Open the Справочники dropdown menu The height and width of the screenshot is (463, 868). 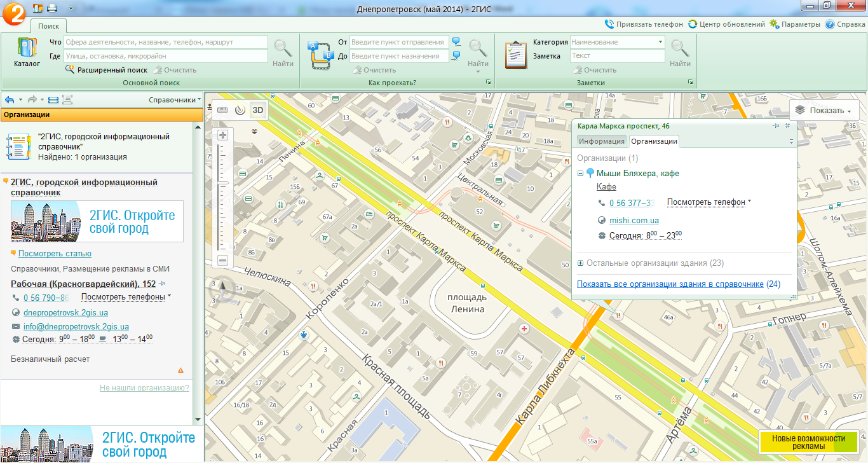point(175,100)
